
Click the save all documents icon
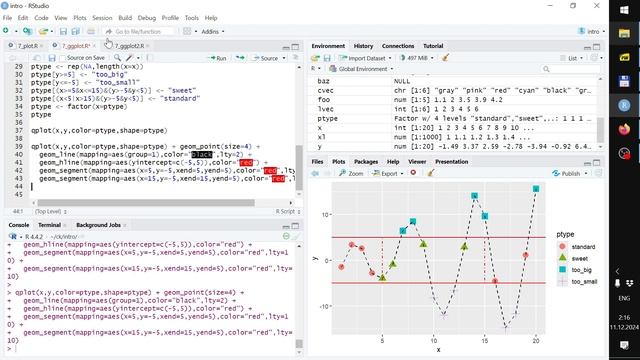click(x=76, y=31)
